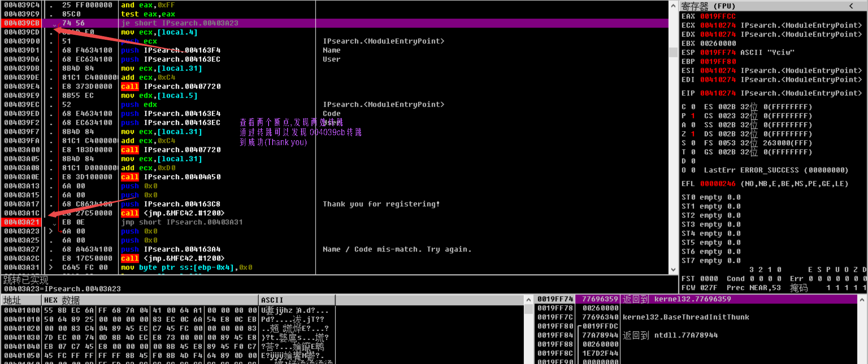
Task: Click the 地址 column header in dump pane
Action: [21, 300]
